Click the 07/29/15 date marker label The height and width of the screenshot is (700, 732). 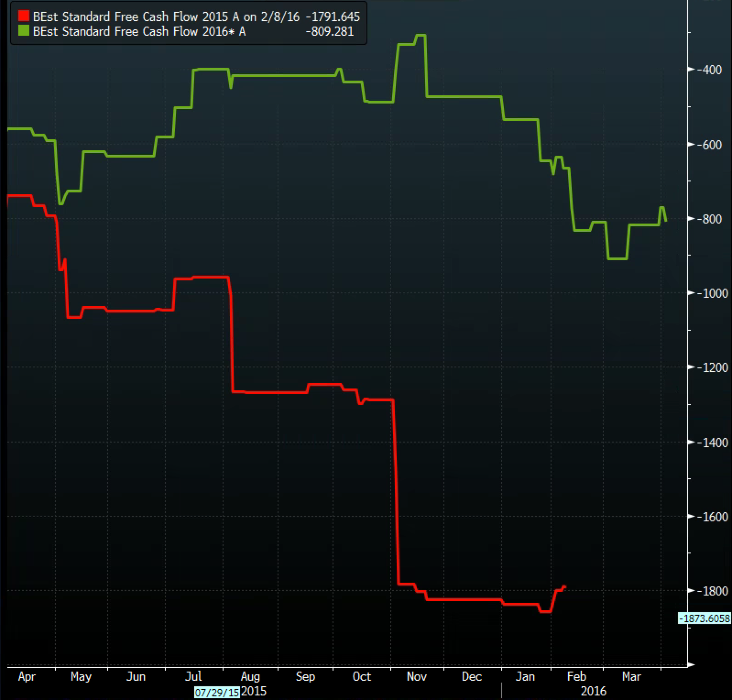click(x=217, y=692)
